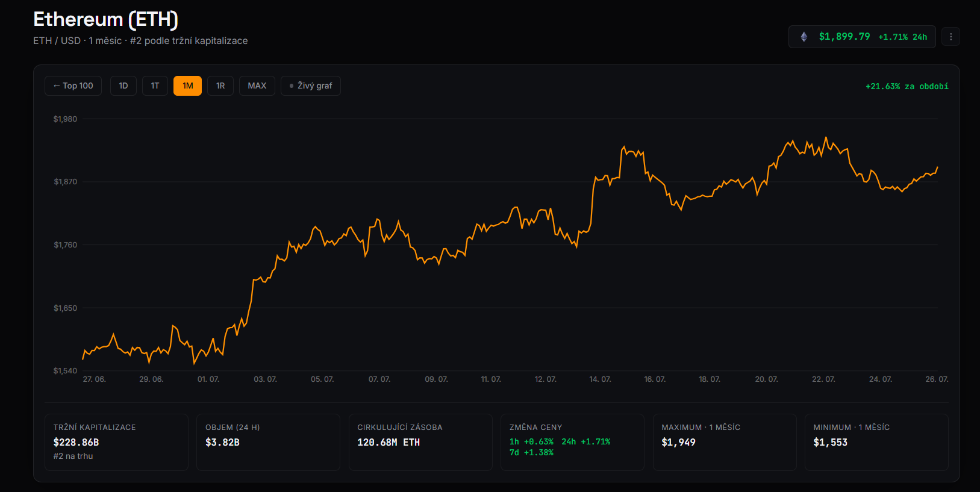980x492 pixels.
Task: Select the 1D time range
Action: click(x=123, y=86)
